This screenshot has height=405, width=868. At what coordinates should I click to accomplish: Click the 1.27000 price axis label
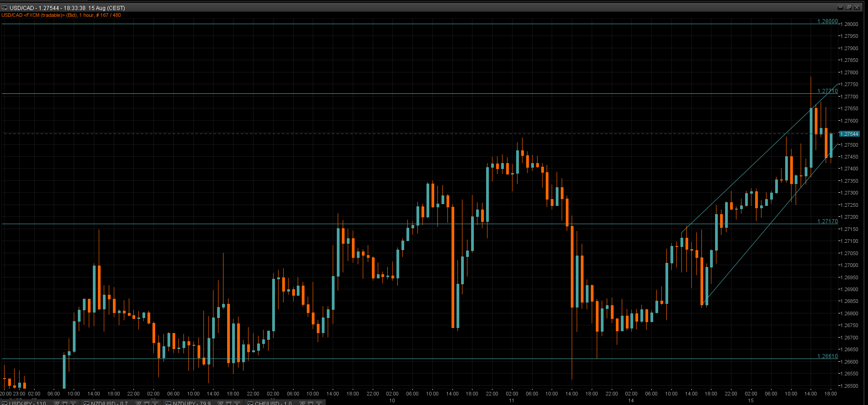click(849, 265)
